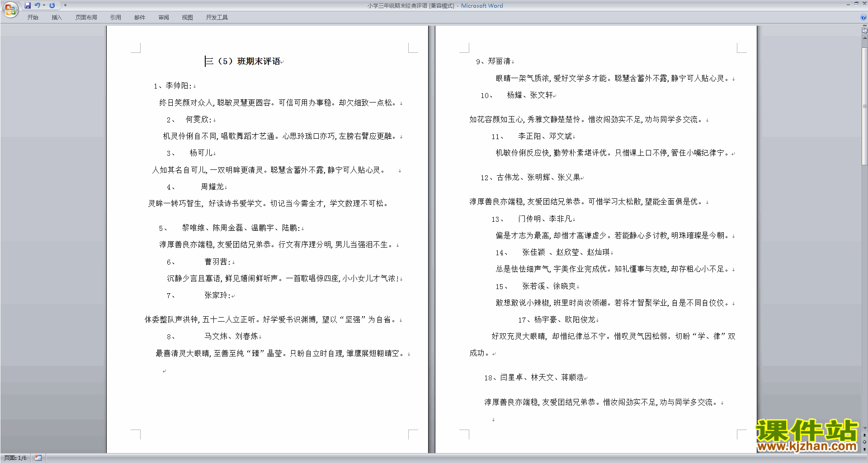The height and width of the screenshot is (463, 868).
Task: Click the name 何雯欣
Action: [198, 120]
